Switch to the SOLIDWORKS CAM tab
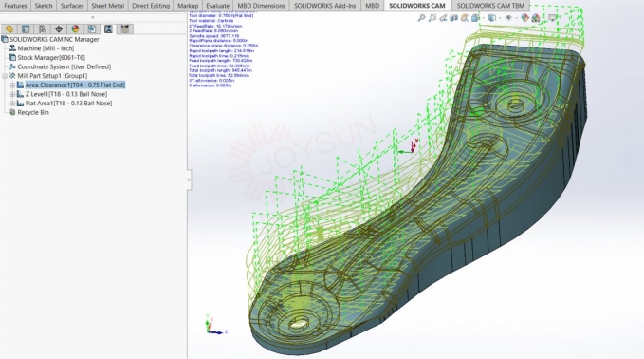 click(417, 6)
